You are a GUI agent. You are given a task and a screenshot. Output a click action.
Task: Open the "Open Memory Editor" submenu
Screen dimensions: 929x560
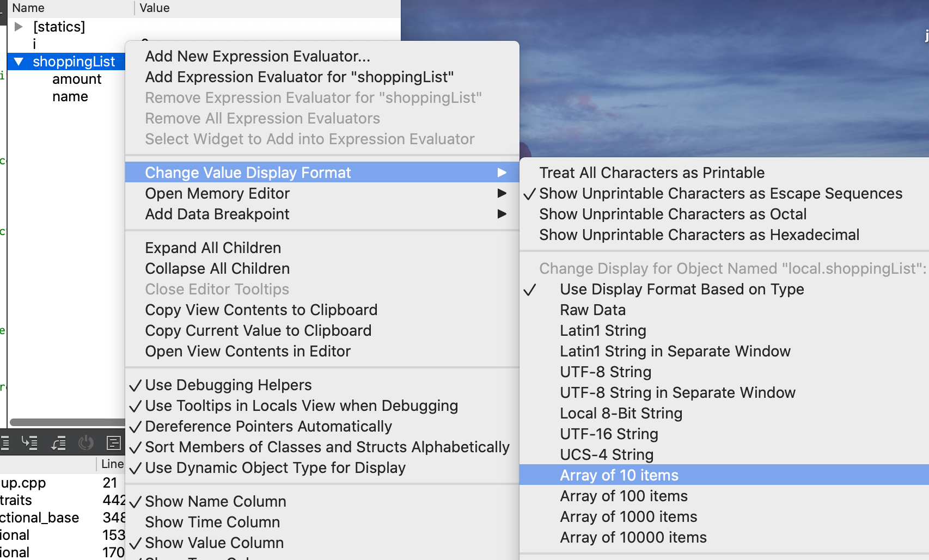pyautogui.click(x=217, y=193)
